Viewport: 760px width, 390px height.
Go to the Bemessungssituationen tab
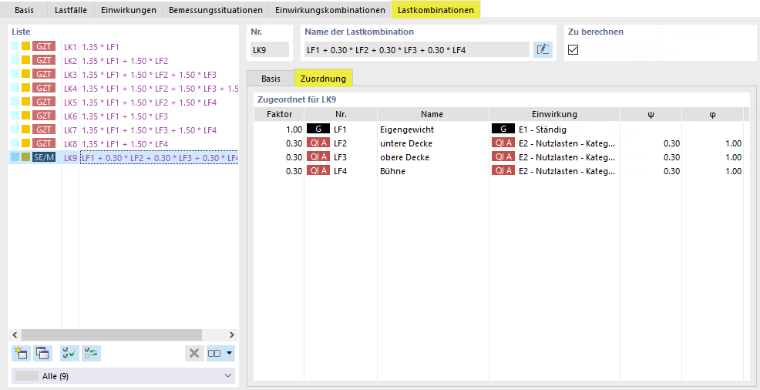216,10
